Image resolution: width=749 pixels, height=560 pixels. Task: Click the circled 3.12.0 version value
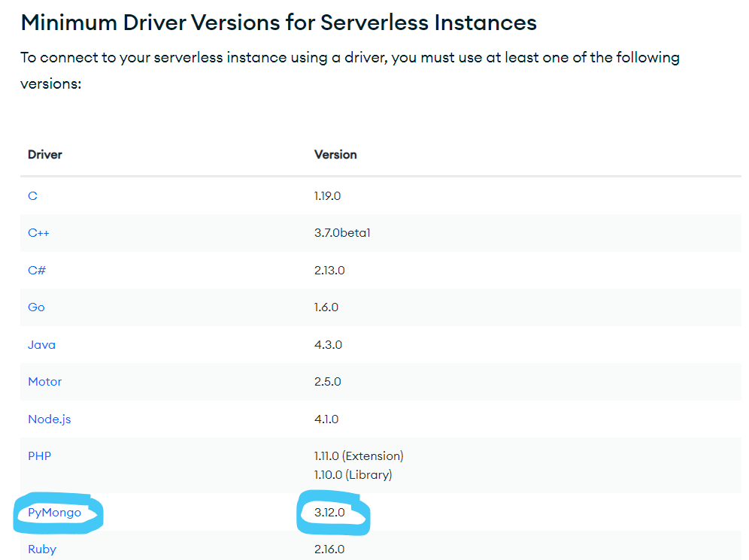point(329,513)
